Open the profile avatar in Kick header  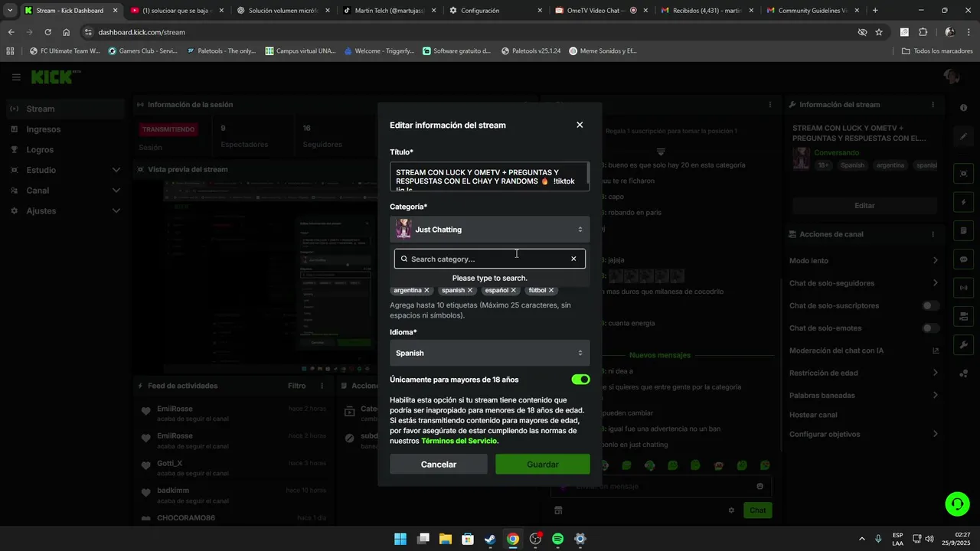(x=952, y=77)
